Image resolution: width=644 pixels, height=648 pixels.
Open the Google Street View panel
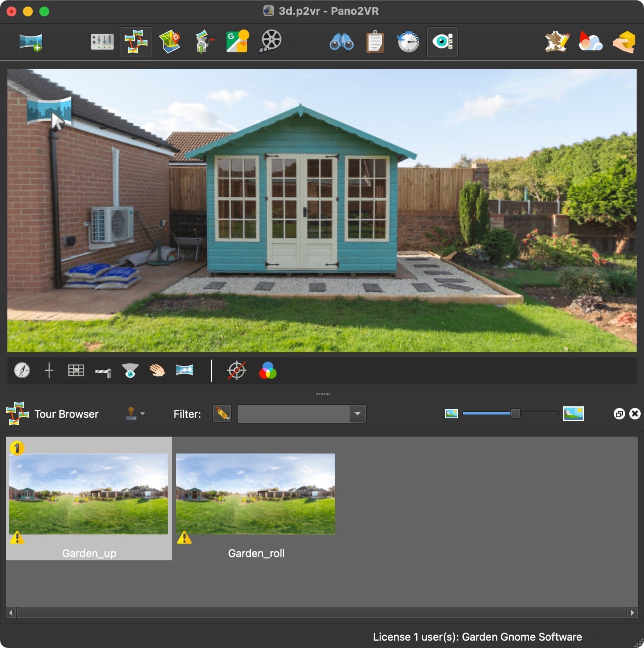tap(238, 42)
